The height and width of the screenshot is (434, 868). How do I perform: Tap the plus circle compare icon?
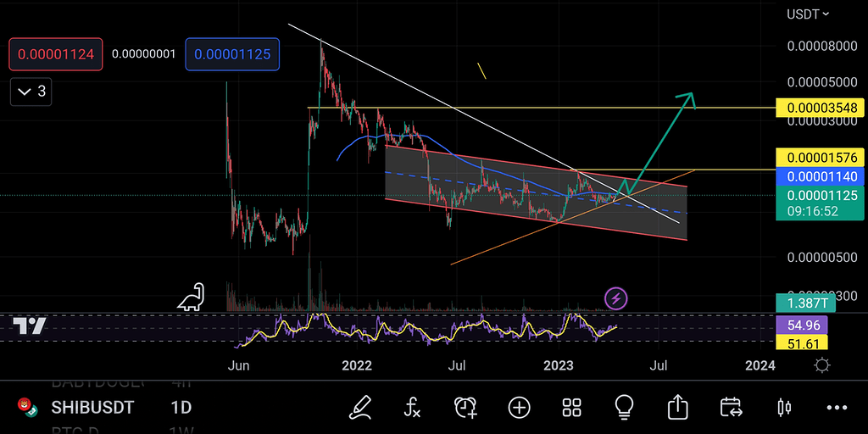[519, 408]
